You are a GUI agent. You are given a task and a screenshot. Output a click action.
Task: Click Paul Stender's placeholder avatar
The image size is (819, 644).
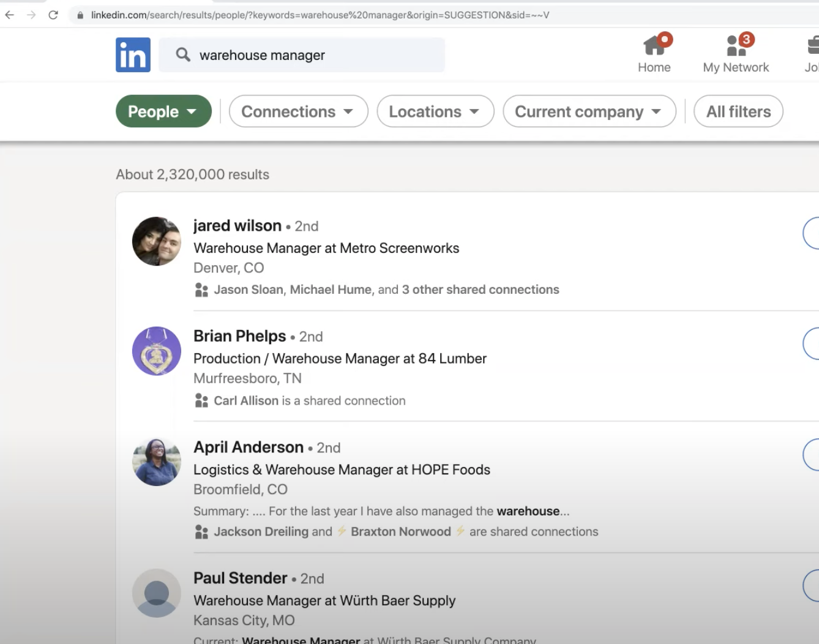(157, 593)
